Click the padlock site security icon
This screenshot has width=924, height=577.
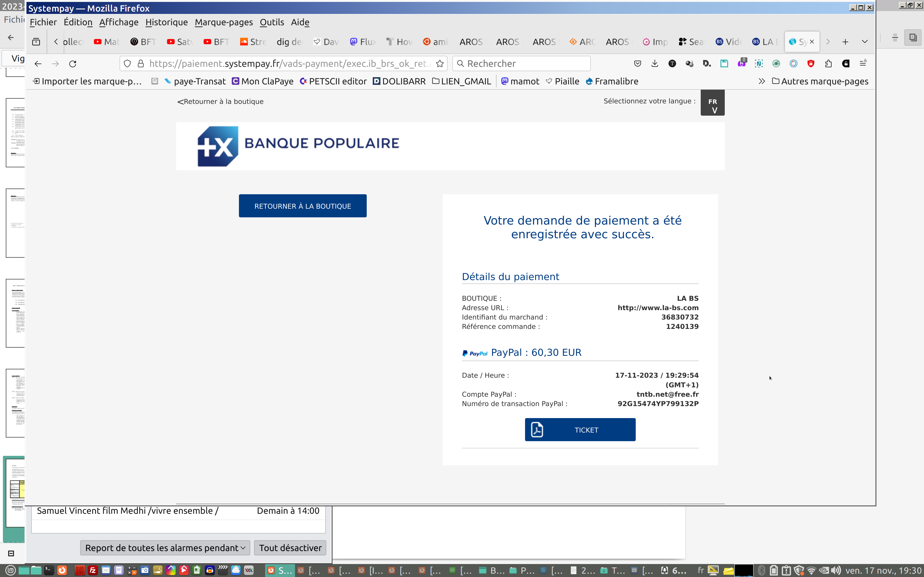coord(141,64)
